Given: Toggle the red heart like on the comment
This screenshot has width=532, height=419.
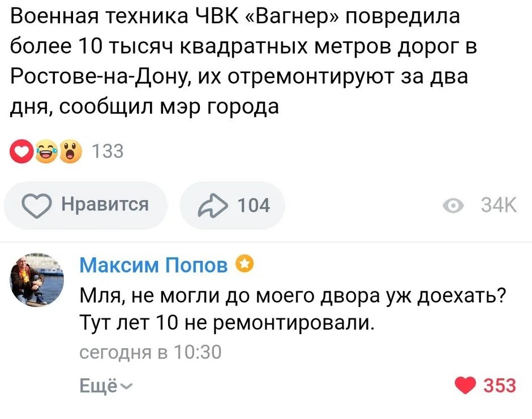Looking at the screenshot, I should (x=465, y=386).
